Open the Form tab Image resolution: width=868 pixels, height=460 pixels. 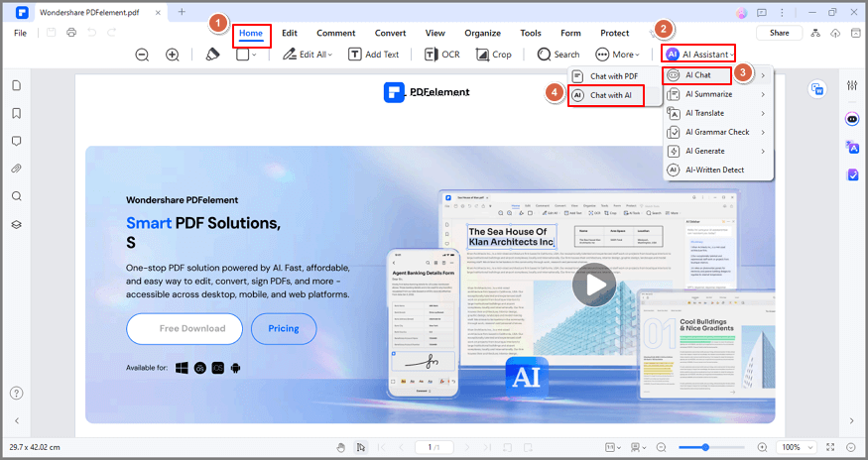click(x=570, y=34)
